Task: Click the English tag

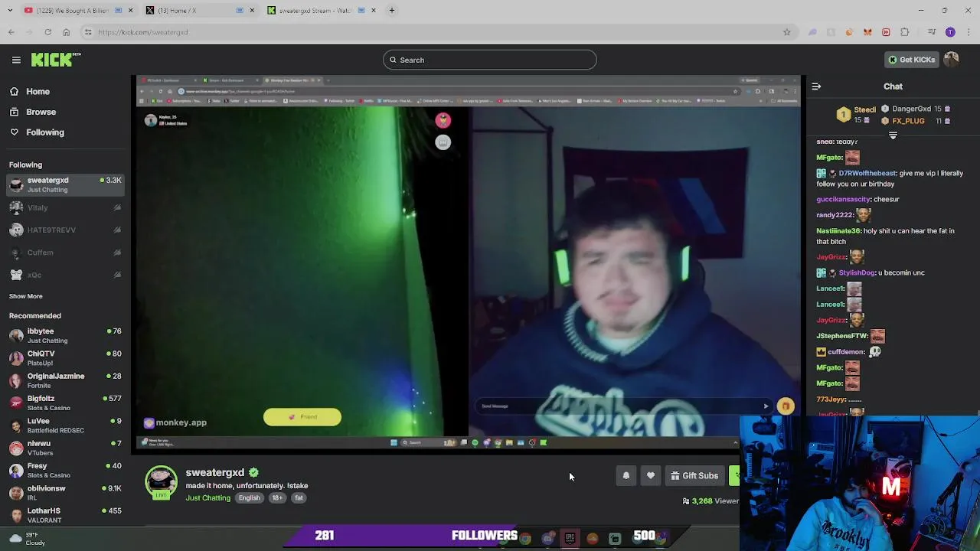Action: click(x=249, y=498)
